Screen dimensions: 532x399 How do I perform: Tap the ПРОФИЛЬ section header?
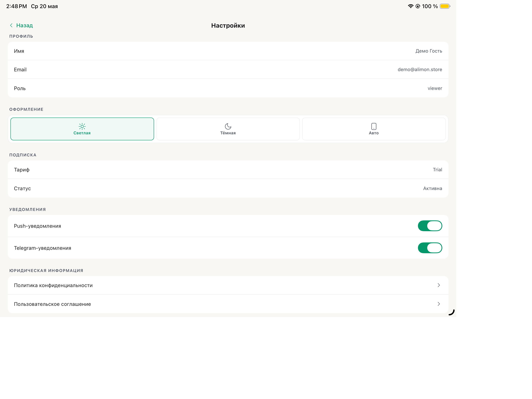pyautogui.click(x=21, y=36)
